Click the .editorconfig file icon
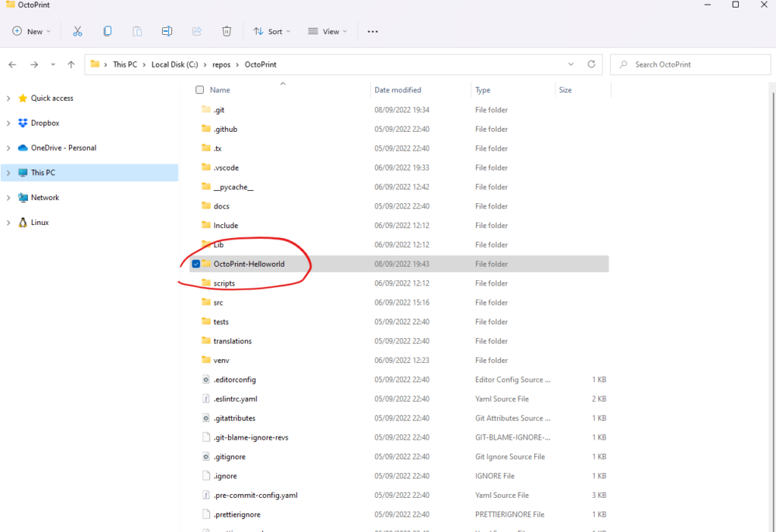Image resolution: width=776 pixels, height=532 pixels. (206, 380)
